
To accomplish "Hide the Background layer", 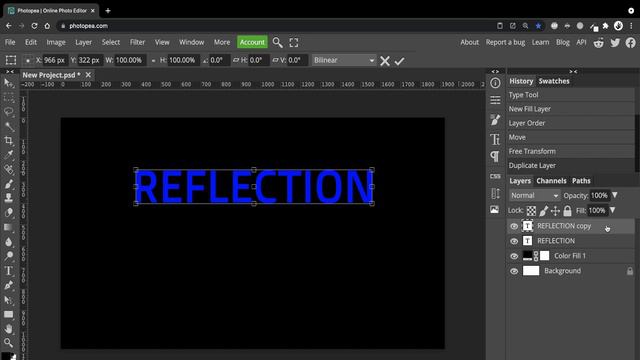I will 514,271.
